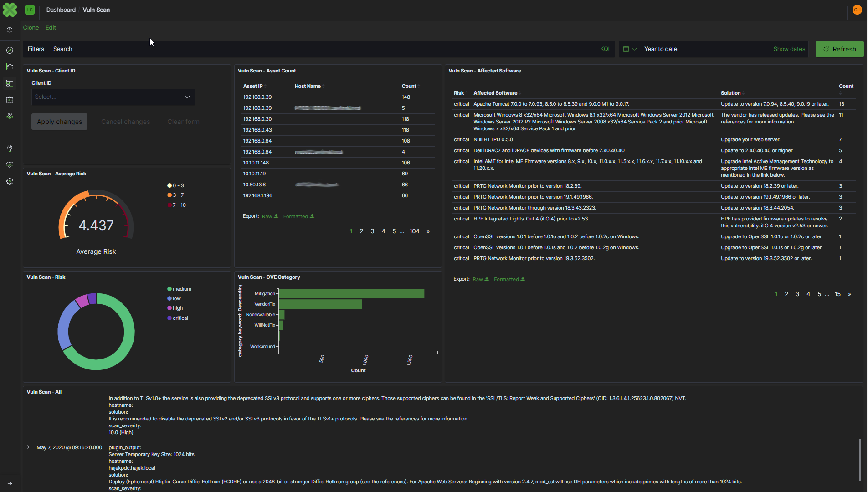Go to next page in Asset Count pagination
The width and height of the screenshot is (868, 492).
click(x=428, y=231)
